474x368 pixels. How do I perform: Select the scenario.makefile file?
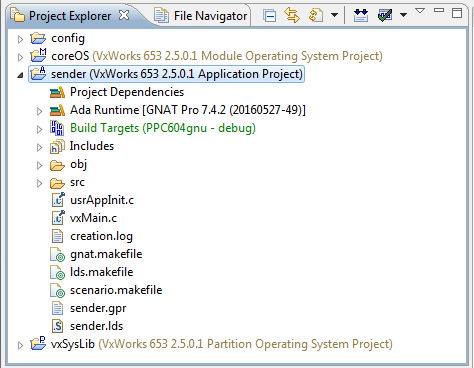[x=116, y=290]
